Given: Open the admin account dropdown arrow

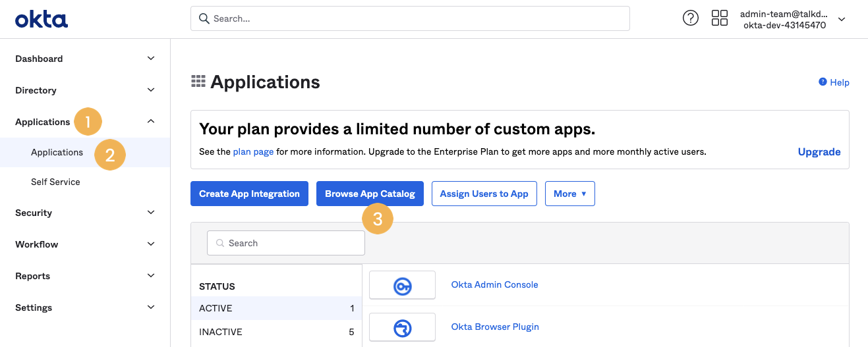Looking at the screenshot, I should pos(842,20).
